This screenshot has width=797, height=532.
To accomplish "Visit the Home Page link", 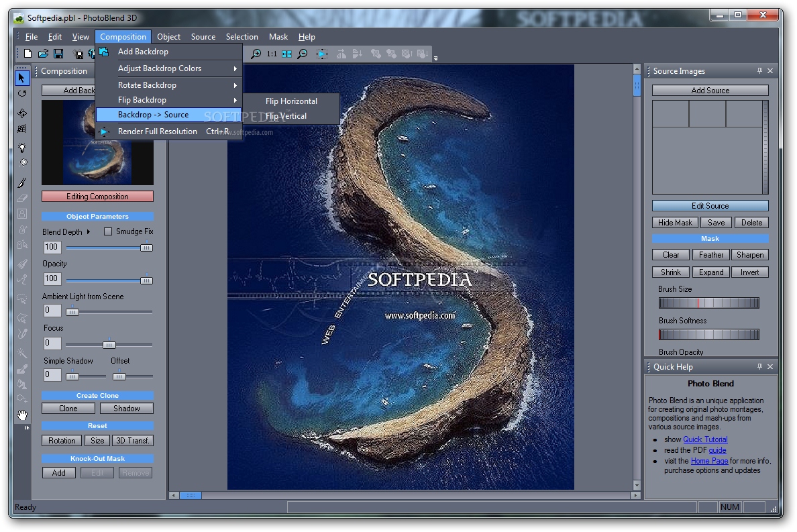I will [x=709, y=461].
